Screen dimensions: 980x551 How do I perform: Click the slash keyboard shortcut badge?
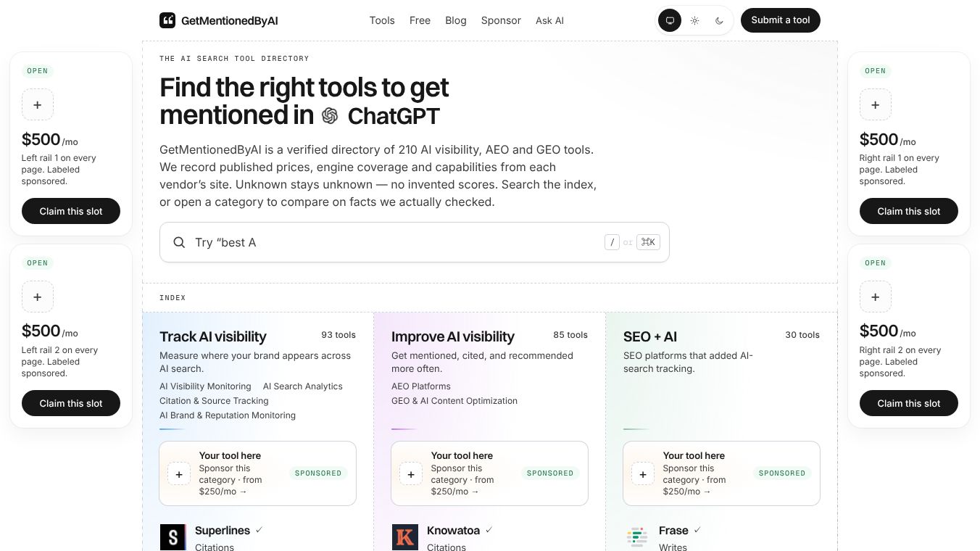[612, 242]
